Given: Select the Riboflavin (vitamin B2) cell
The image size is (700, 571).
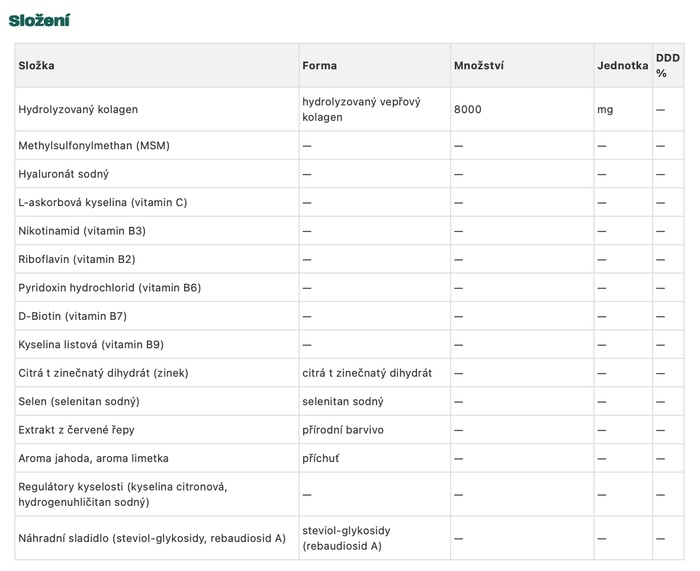Looking at the screenshot, I should click(77, 259).
